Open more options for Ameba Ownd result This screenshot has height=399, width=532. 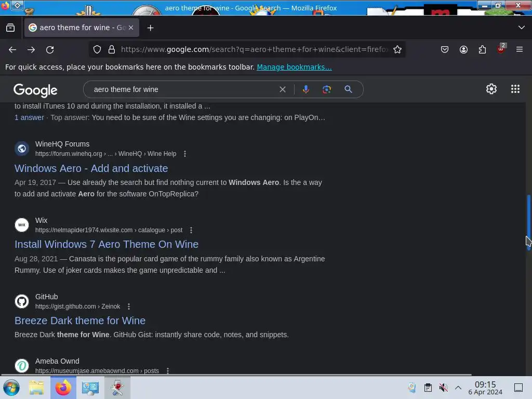click(168, 371)
